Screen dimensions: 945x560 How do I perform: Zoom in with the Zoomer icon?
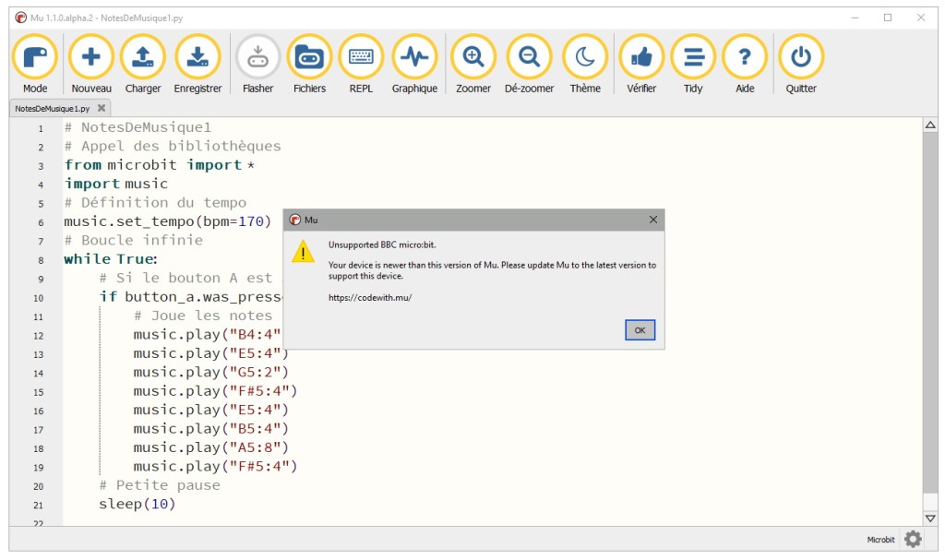click(x=473, y=58)
